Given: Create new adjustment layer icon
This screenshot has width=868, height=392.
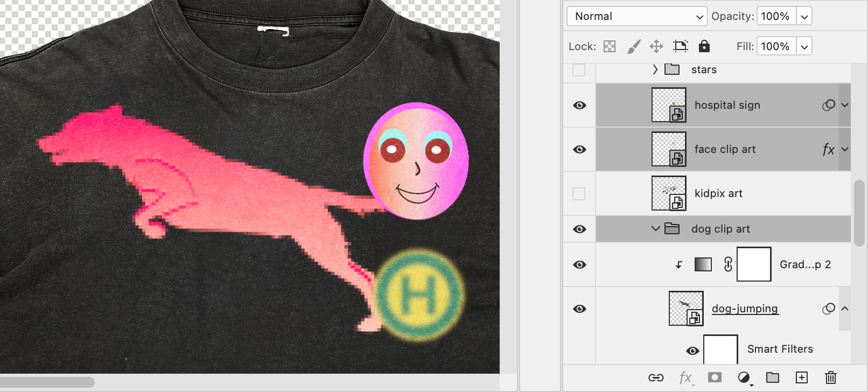Looking at the screenshot, I should pos(745,378).
